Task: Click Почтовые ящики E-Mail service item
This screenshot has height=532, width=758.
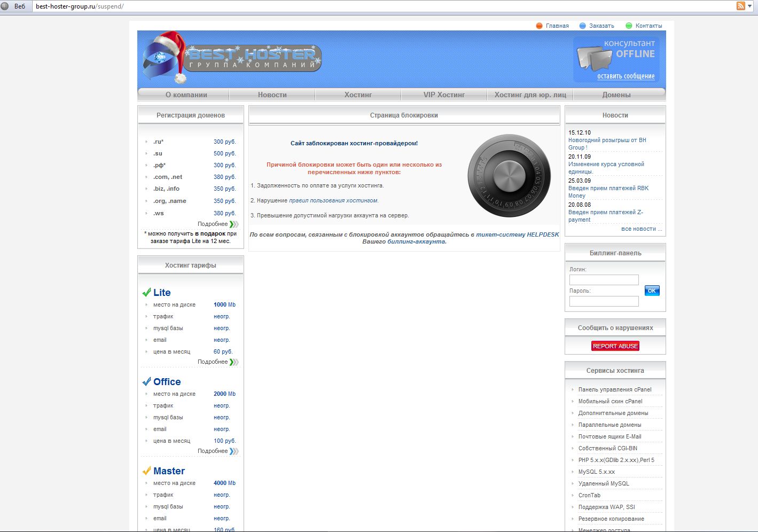Action: click(x=610, y=436)
